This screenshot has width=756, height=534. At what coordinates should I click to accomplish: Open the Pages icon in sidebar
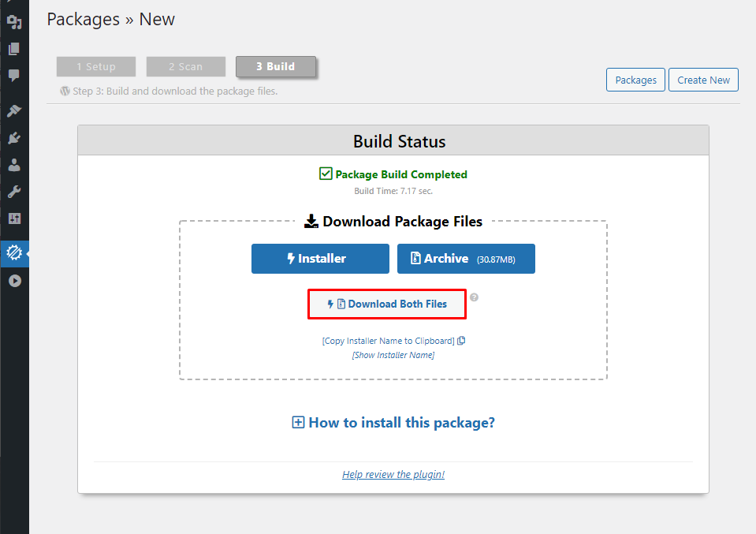pyautogui.click(x=14, y=49)
